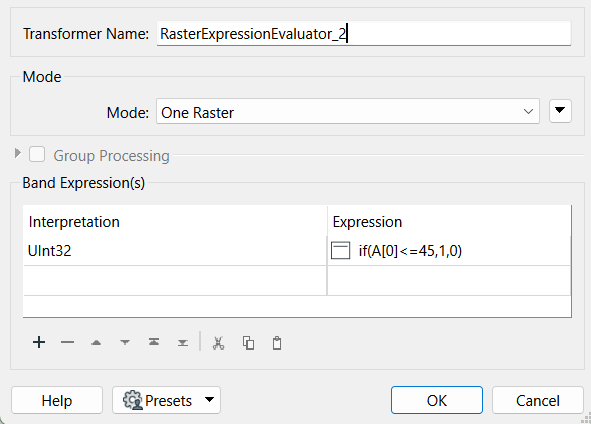Click the Expression column header
Image resolution: width=591 pixels, height=424 pixels.
[x=449, y=222]
